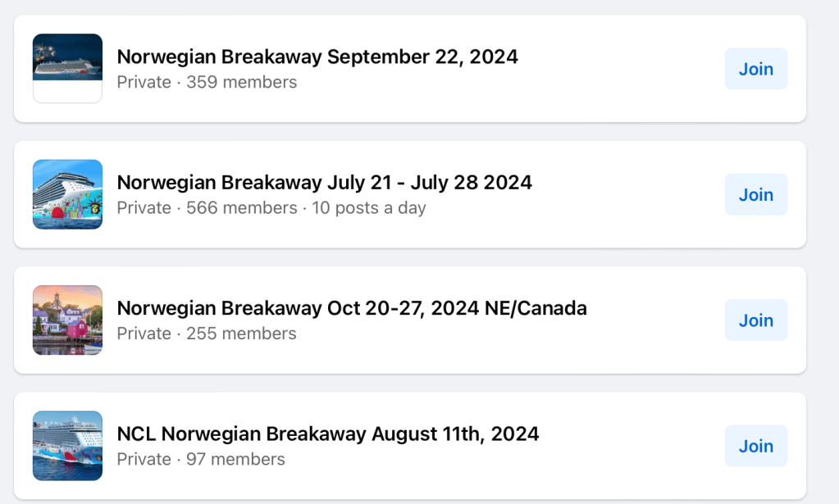Click Private label on the August 11th group
839x504 pixels.
tap(144, 459)
